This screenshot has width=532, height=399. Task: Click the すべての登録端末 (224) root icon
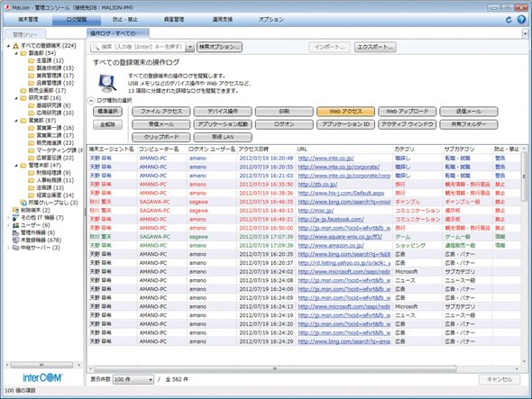pyautogui.click(x=15, y=46)
